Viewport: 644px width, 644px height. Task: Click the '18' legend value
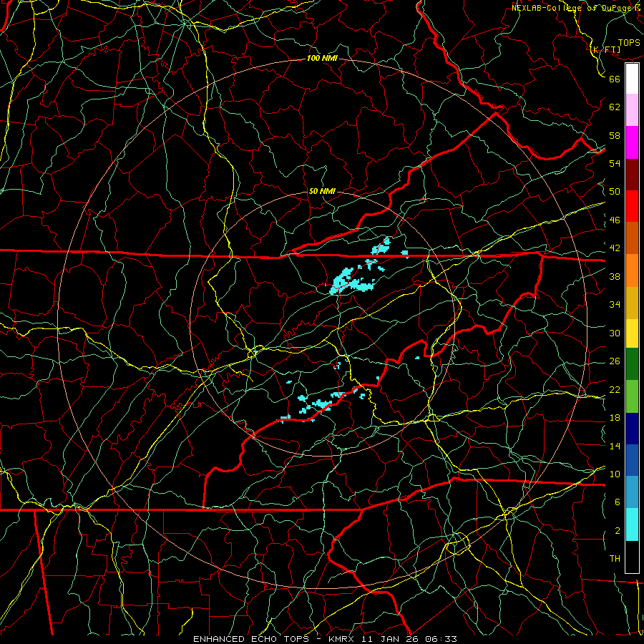coord(615,418)
